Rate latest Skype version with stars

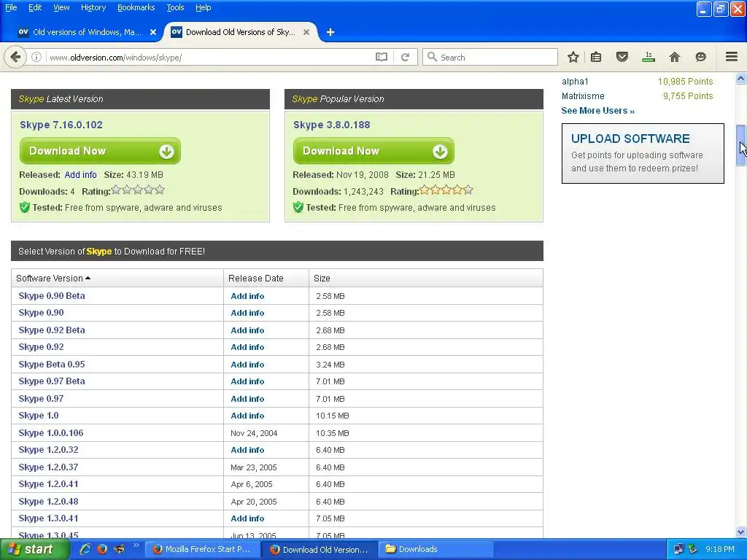[138, 190]
